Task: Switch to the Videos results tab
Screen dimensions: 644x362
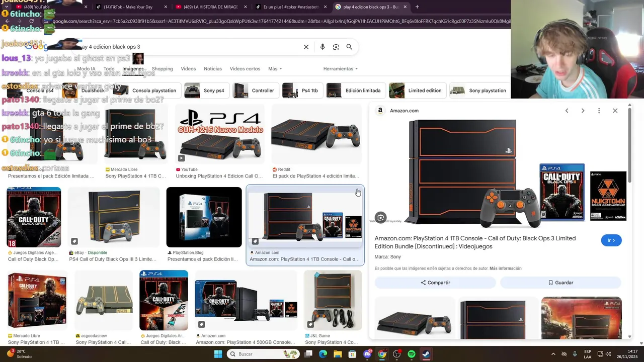Action: [x=188, y=69]
